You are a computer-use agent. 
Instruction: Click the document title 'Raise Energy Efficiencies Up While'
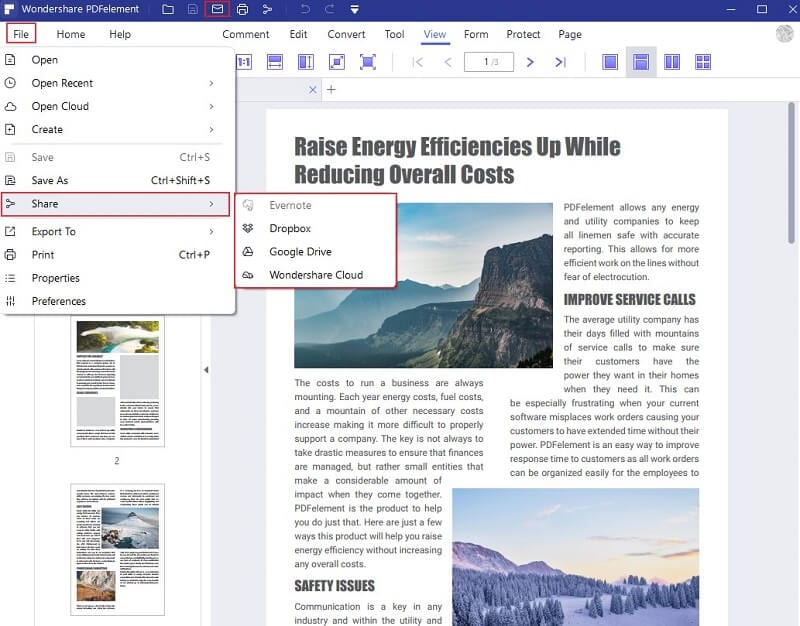pos(457,147)
